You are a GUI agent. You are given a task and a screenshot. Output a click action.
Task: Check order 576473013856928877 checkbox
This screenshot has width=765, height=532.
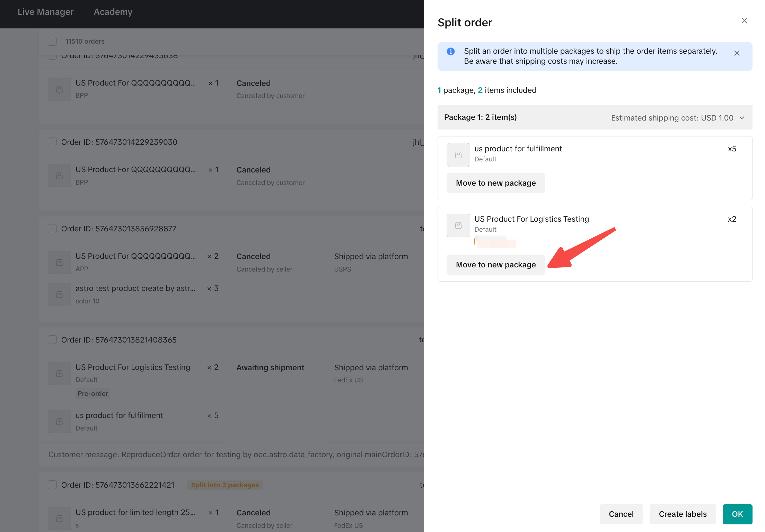click(52, 229)
